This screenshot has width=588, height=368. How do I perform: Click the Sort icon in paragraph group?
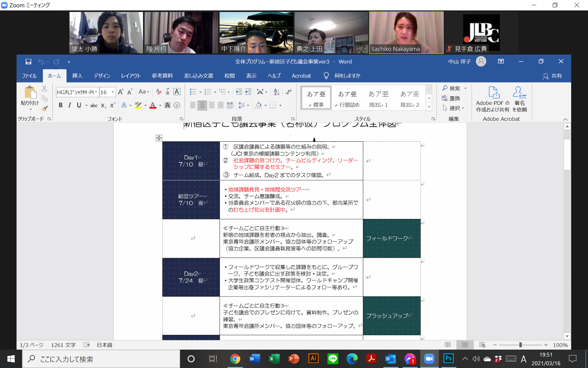[x=277, y=92]
